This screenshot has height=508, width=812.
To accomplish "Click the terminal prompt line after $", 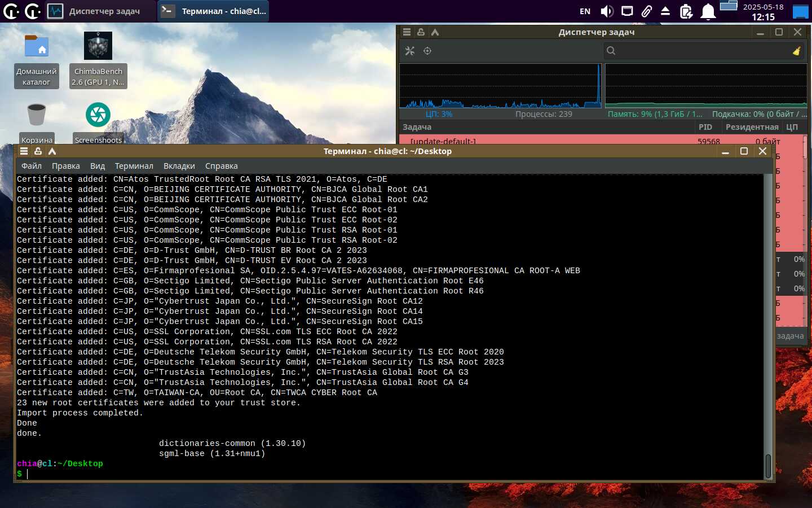I will tap(389, 474).
